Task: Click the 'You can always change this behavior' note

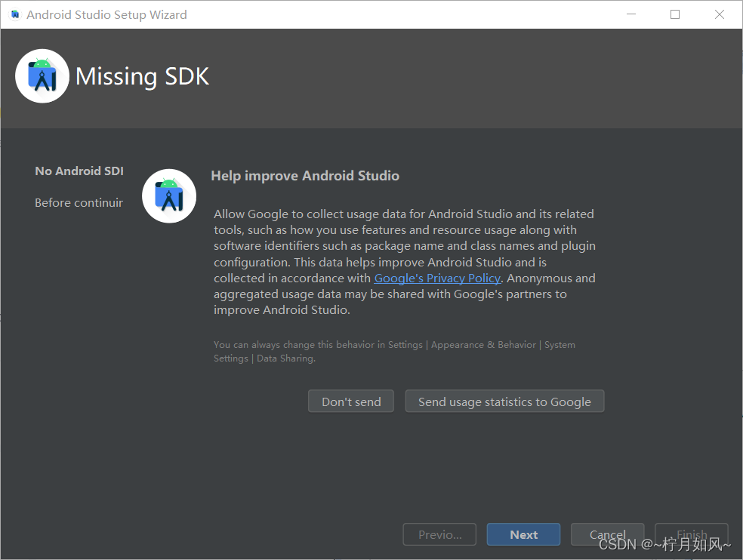Action: [394, 352]
